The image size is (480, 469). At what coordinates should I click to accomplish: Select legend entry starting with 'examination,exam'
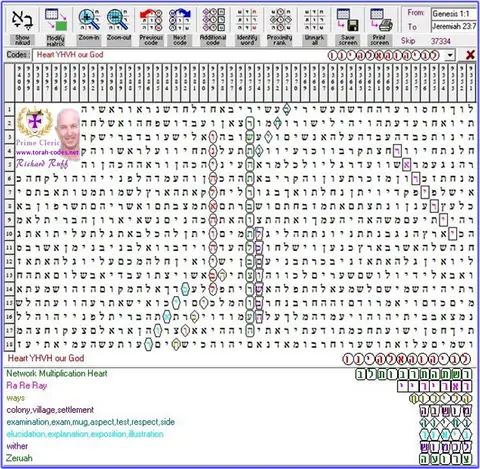[91, 422]
